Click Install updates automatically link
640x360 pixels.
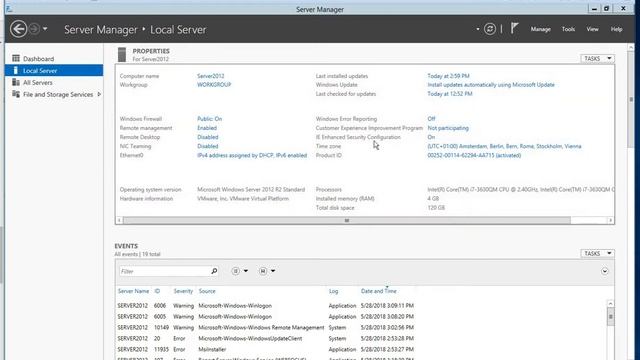[x=491, y=85]
